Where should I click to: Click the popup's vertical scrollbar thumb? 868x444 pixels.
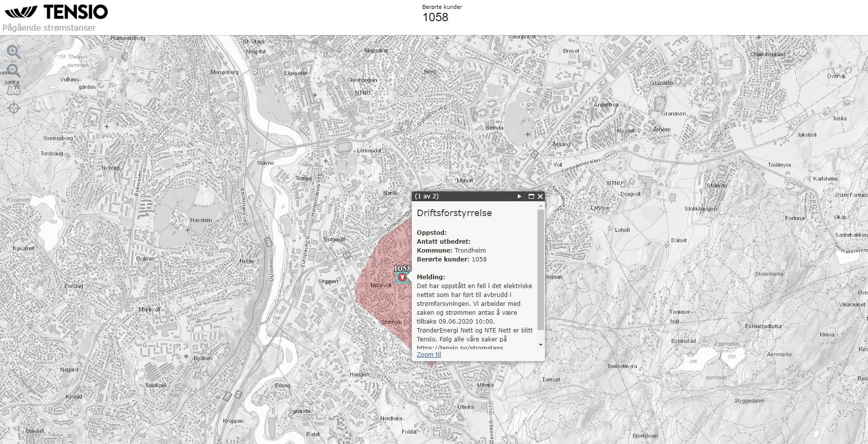point(541,269)
